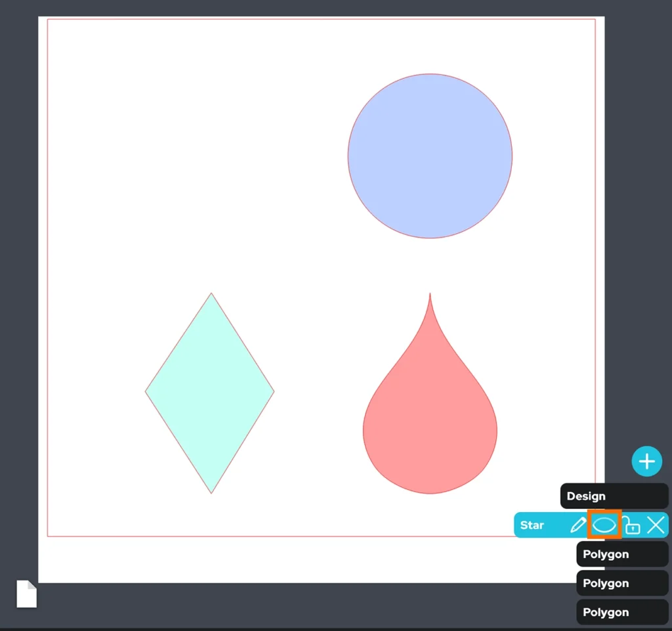Image resolution: width=672 pixels, height=631 pixels.
Task: Delete Star layer with the X icon
Action: coord(656,525)
